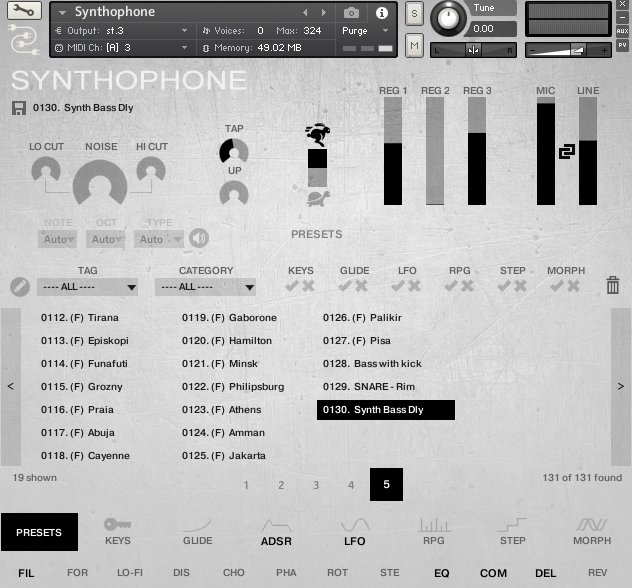Screen dimensions: 632x588
Task: Enable the STEP filter checkmark
Action: (x=504, y=286)
